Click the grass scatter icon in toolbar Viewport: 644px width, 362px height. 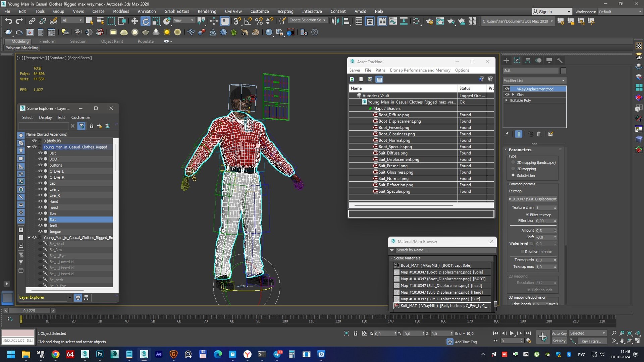[x=234, y=32]
